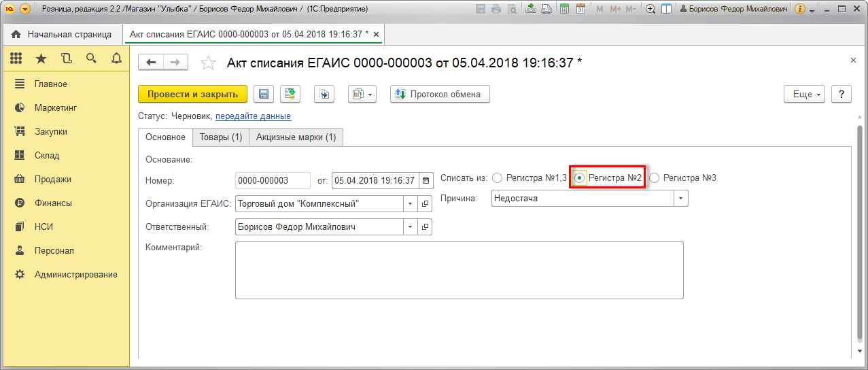
Task: Click inside the Комментарий text field
Action: (x=459, y=270)
